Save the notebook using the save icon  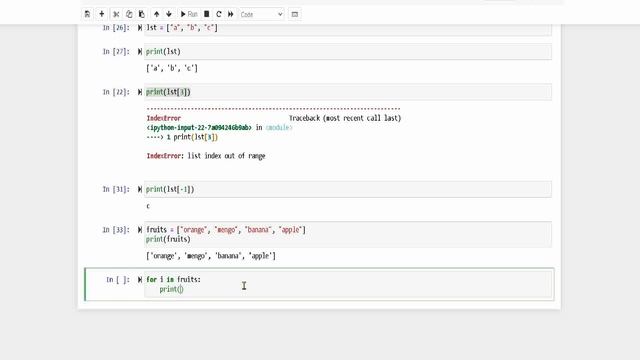(x=87, y=14)
